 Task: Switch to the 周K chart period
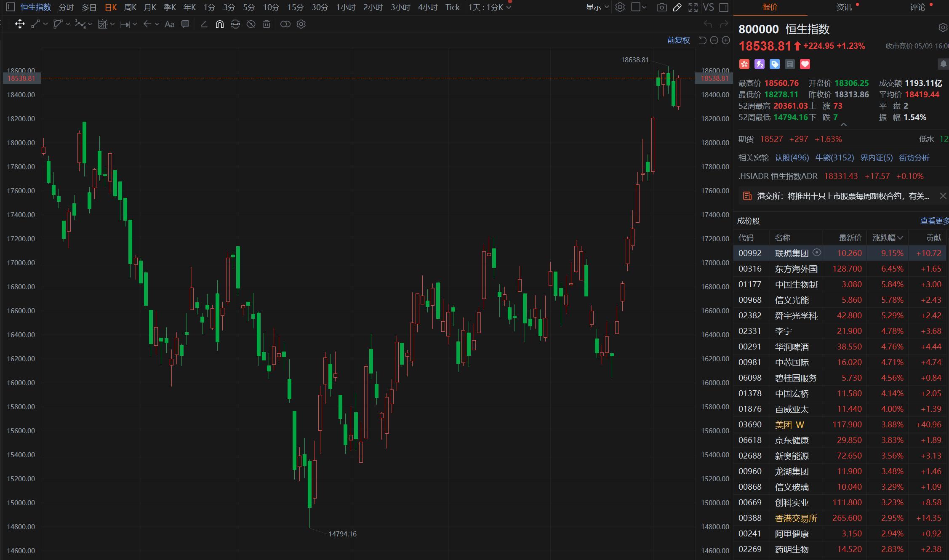tap(130, 7)
